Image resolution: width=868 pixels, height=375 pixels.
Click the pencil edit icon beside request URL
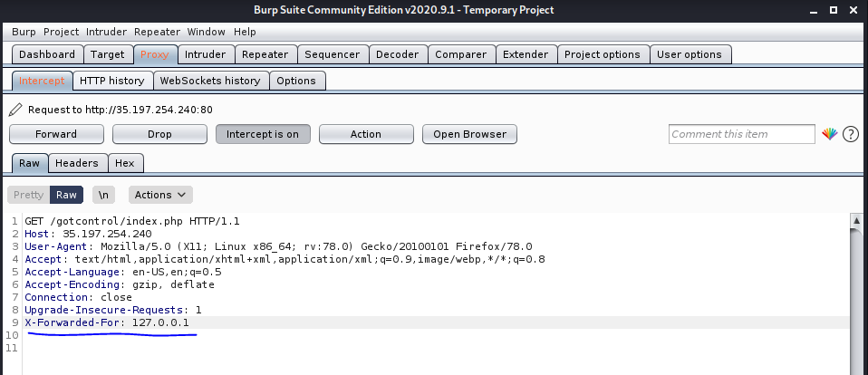15,110
